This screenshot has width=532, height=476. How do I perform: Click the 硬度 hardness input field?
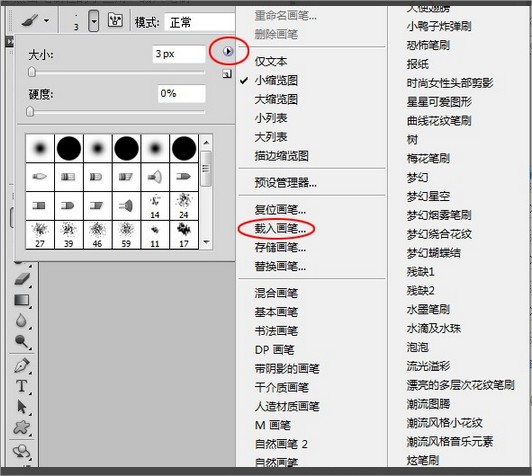pyautogui.click(x=182, y=93)
